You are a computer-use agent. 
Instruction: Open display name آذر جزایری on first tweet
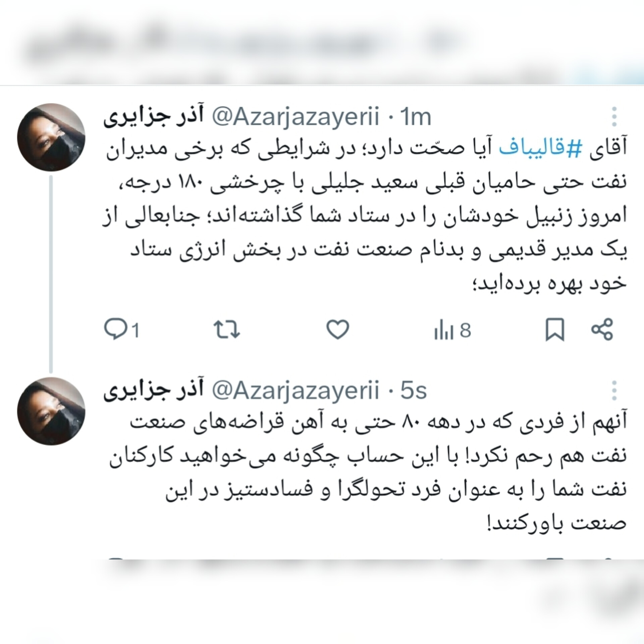(154, 117)
